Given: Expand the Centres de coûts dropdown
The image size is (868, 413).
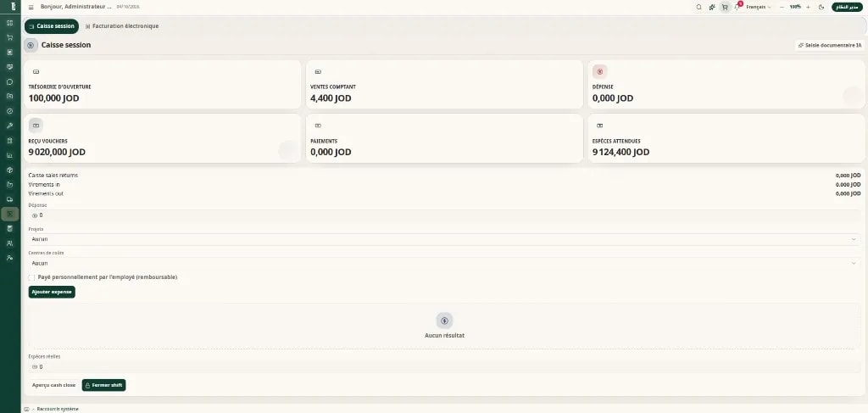Looking at the screenshot, I should tap(444, 264).
